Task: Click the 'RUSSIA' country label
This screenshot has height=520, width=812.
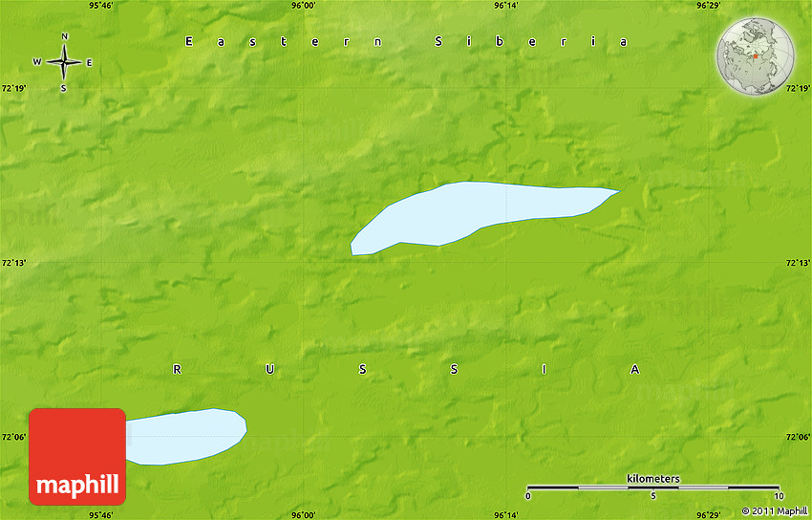Action: tap(407, 369)
